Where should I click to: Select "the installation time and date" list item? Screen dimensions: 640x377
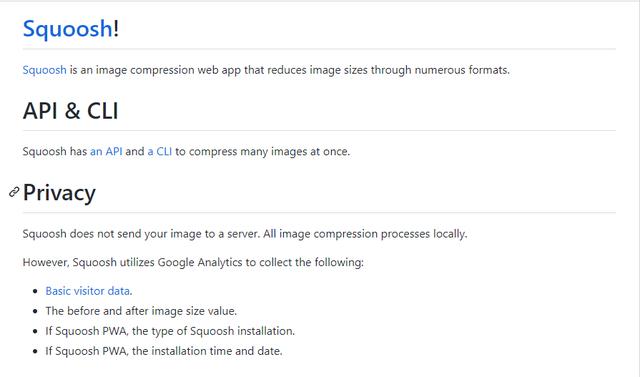click(164, 351)
